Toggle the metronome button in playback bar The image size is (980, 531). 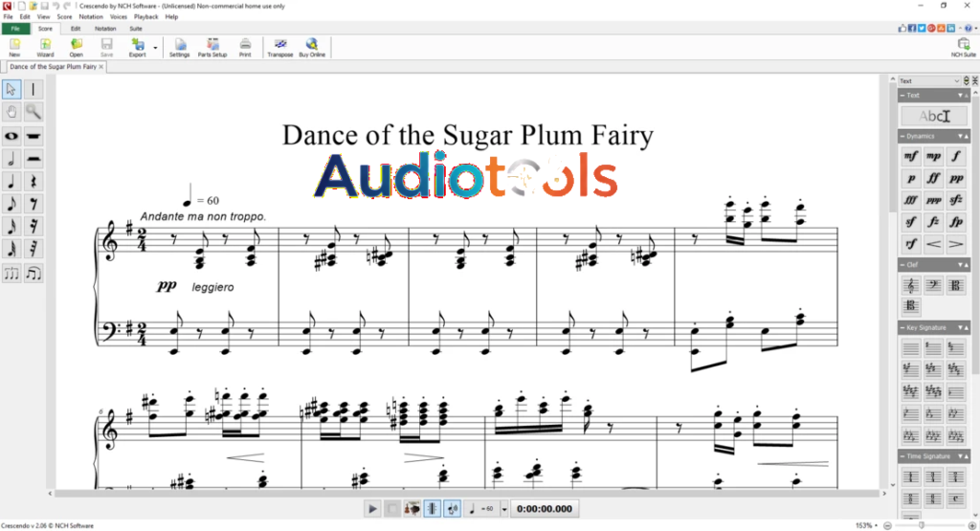pos(432,508)
